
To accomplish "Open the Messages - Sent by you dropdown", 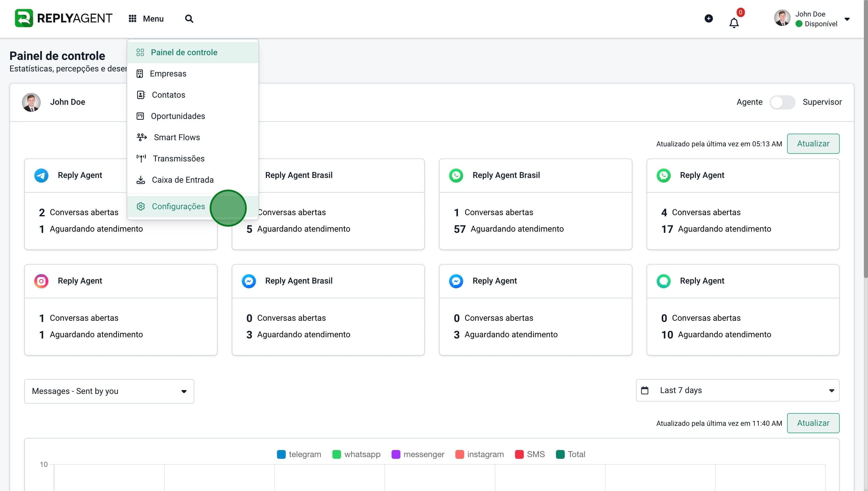I will 109,391.
